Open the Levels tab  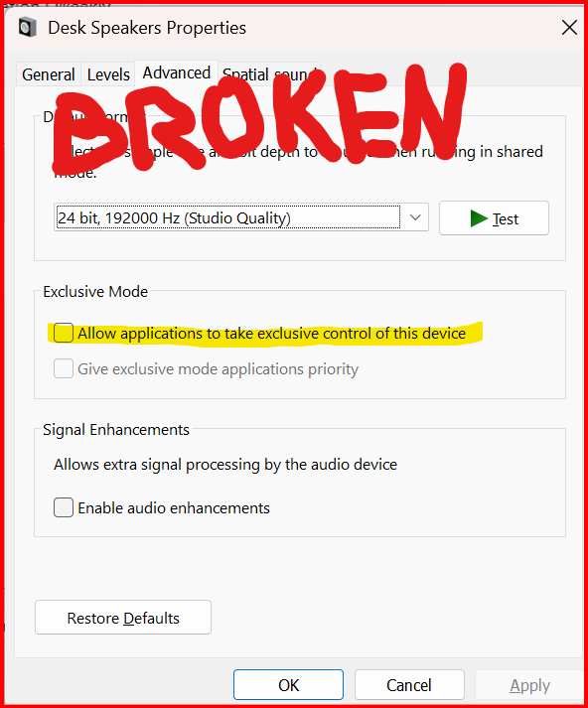pyautogui.click(x=108, y=74)
